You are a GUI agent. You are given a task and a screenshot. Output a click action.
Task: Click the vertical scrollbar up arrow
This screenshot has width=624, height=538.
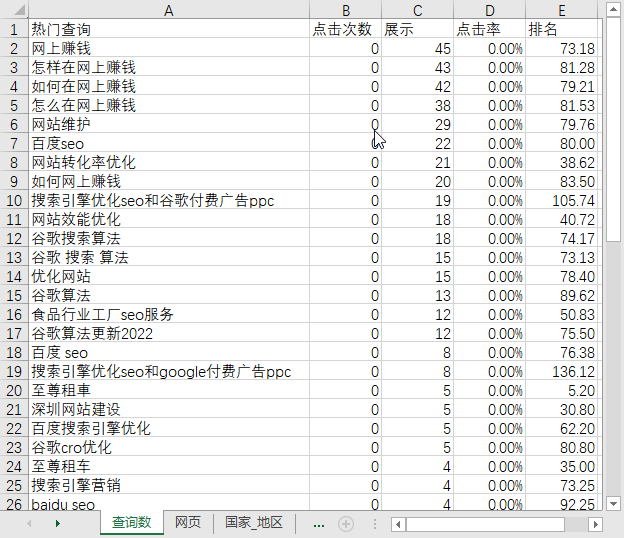coord(613,10)
